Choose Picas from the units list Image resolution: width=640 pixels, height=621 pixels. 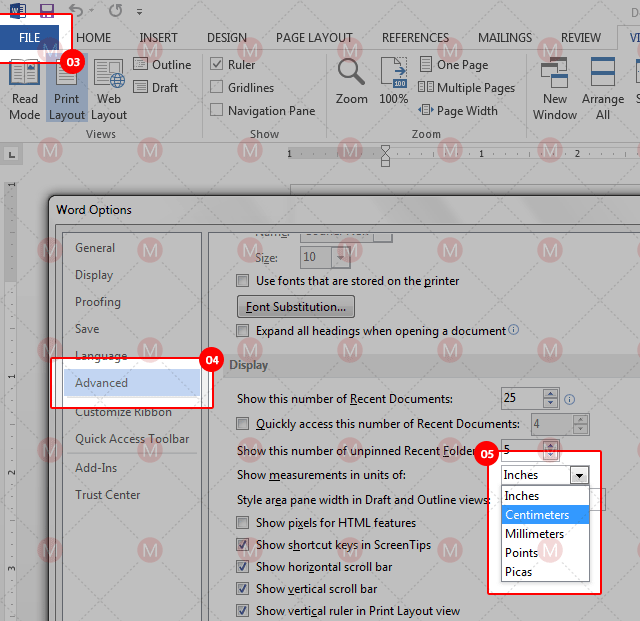[545, 572]
